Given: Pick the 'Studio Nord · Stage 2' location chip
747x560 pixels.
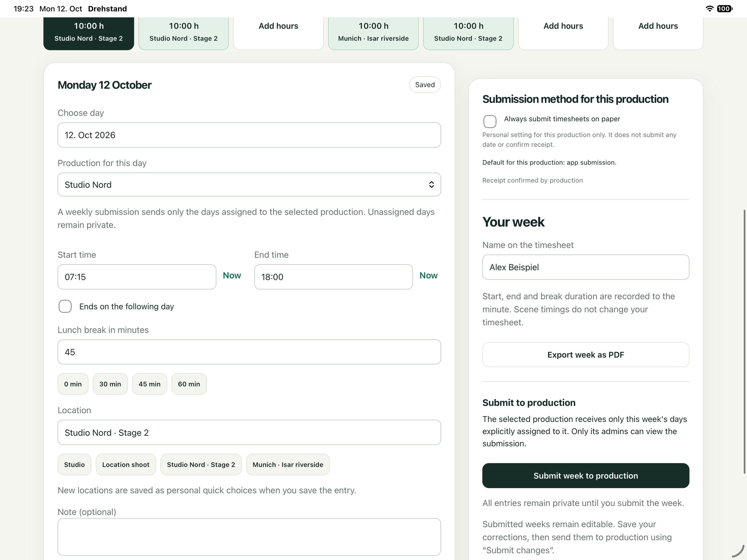Looking at the screenshot, I should (x=201, y=464).
